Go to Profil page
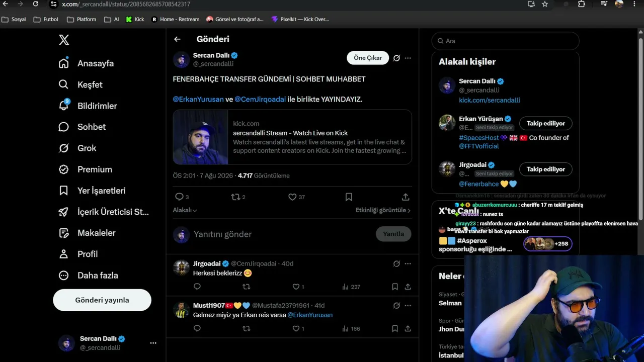 tap(78, 254)
